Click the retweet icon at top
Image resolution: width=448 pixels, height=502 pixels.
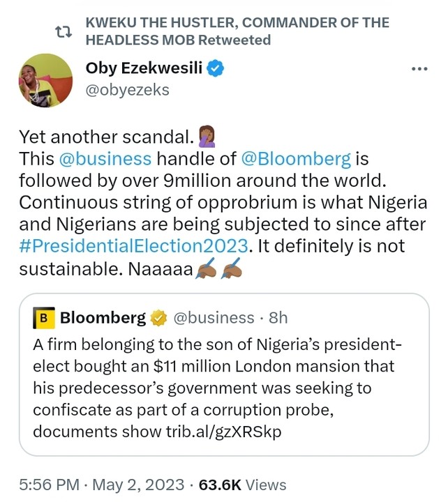point(64,31)
